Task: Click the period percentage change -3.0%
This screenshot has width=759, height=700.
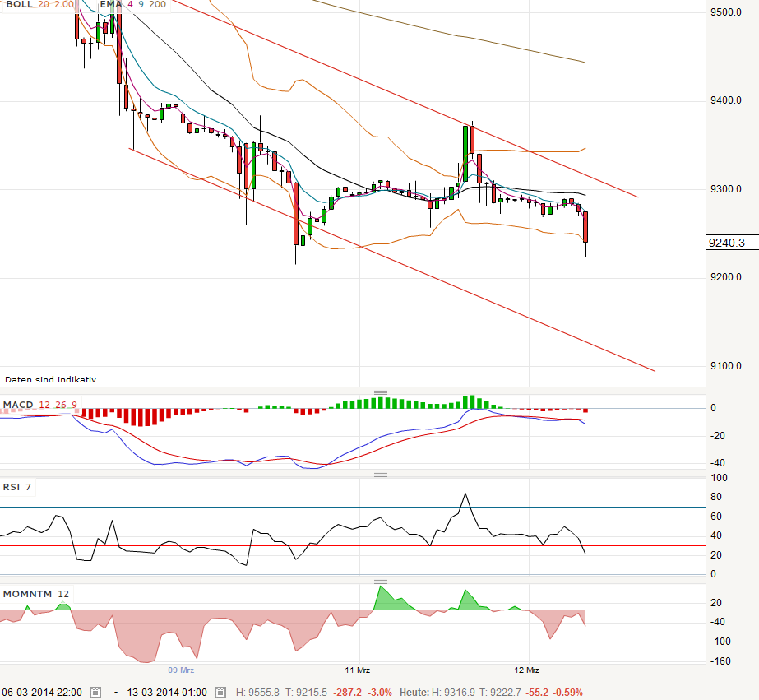Action: [x=380, y=693]
